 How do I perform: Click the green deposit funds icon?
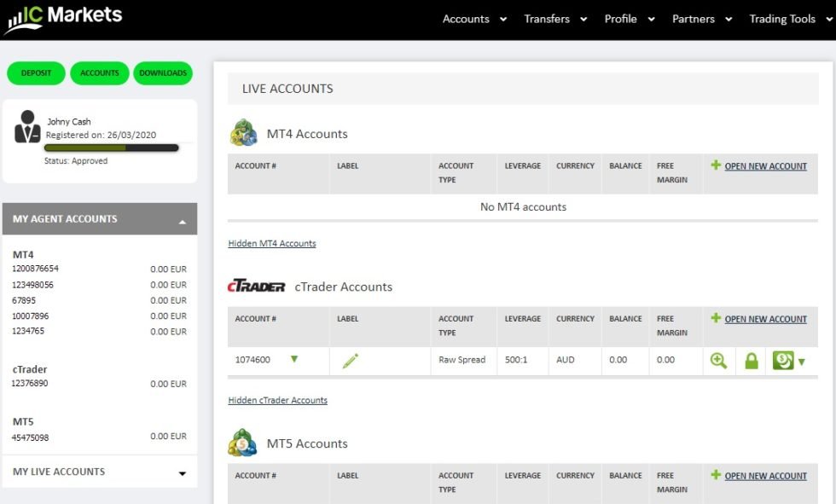tap(782, 361)
